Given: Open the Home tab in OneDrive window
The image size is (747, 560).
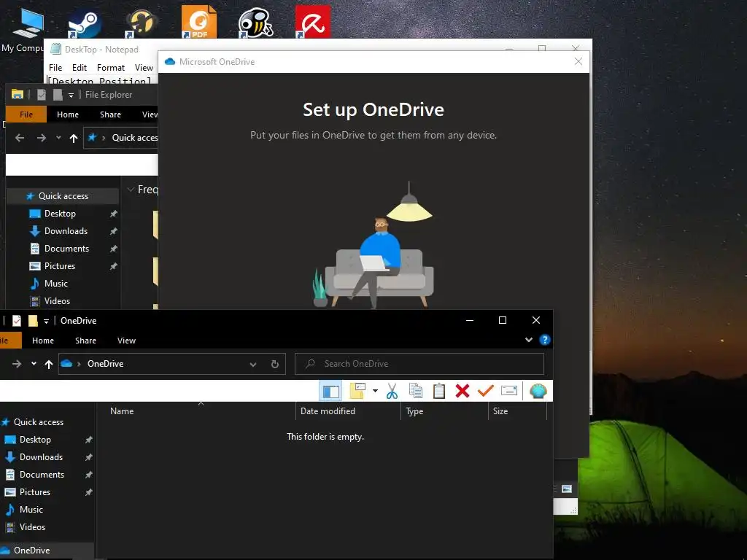Looking at the screenshot, I should [x=43, y=341].
